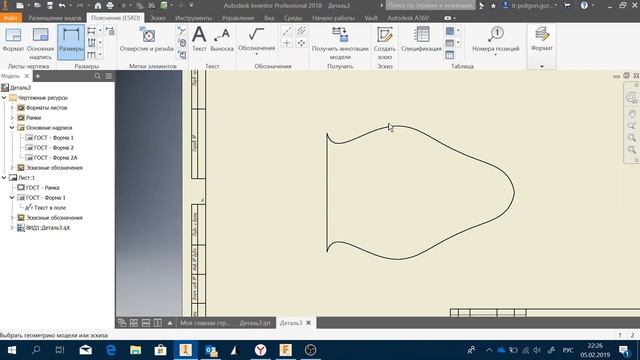The image size is (640, 360).
Task: Click the Номера позиций balloon tool
Action: pyautogui.click(x=496, y=40)
